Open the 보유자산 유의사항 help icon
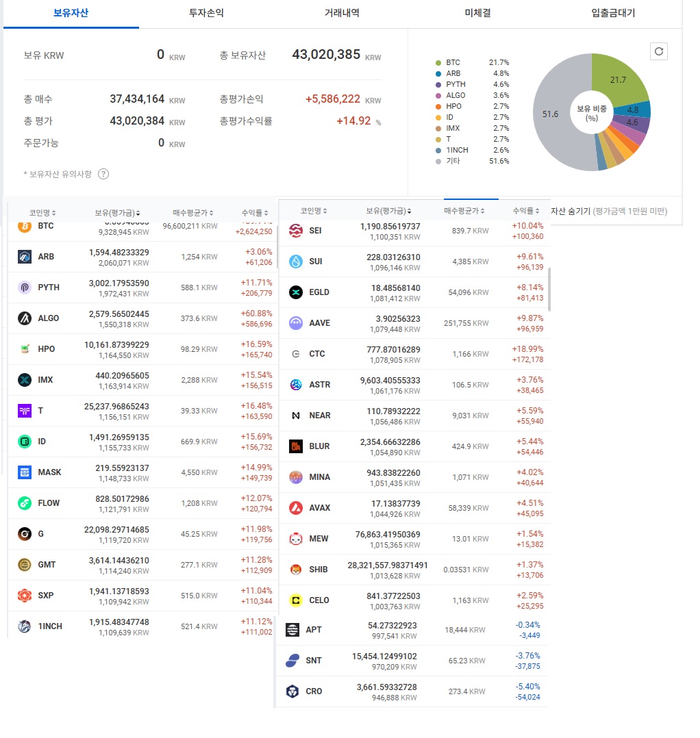 103,174
